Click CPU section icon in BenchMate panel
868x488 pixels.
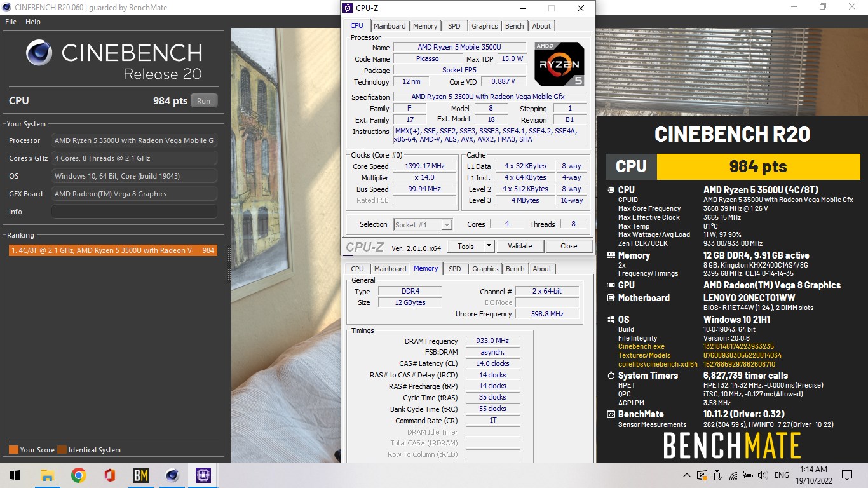click(611, 190)
